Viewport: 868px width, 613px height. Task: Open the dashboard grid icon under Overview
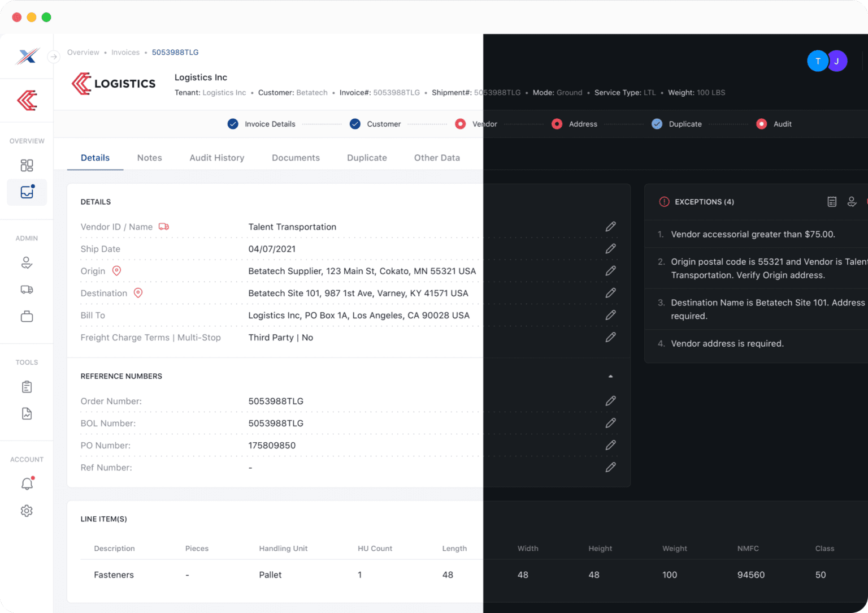pyautogui.click(x=27, y=165)
